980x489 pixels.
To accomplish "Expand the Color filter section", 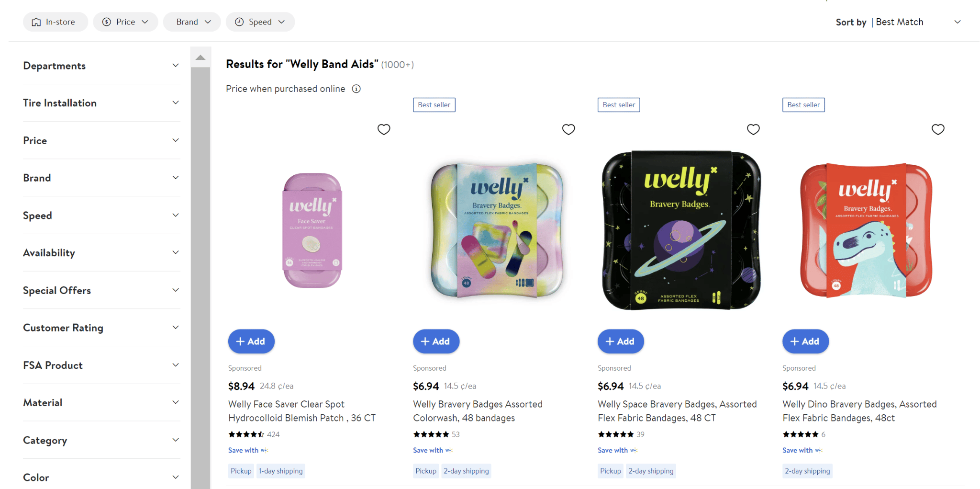I will point(101,478).
